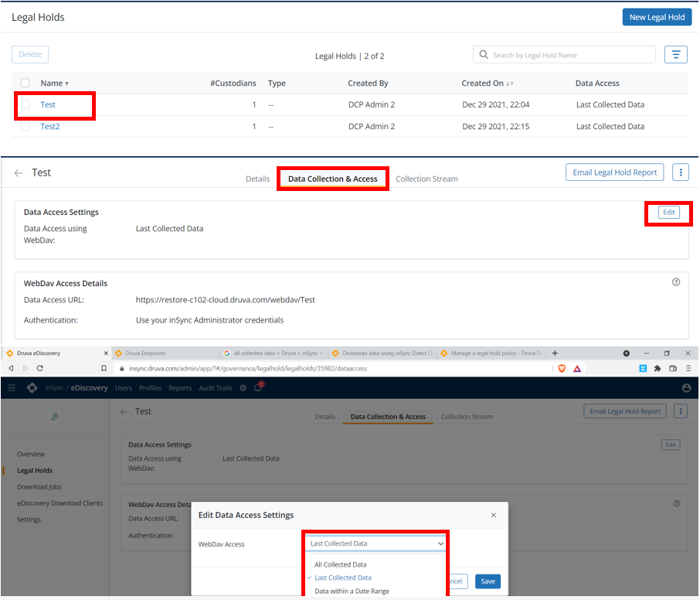Screen dimensions: 700x600
Task: Click the Search by Legal Hold Name field
Action: pyautogui.click(x=564, y=55)
